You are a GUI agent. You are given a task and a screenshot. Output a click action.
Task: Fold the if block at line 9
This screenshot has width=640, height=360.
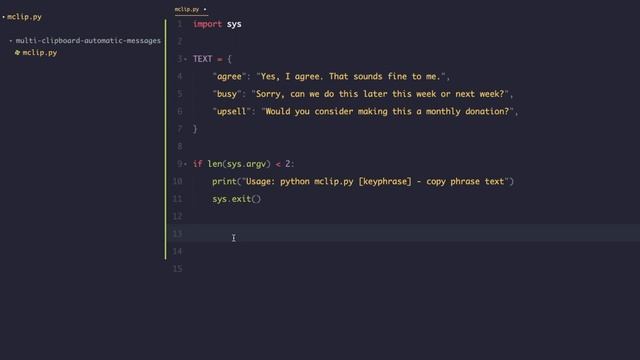185,164
